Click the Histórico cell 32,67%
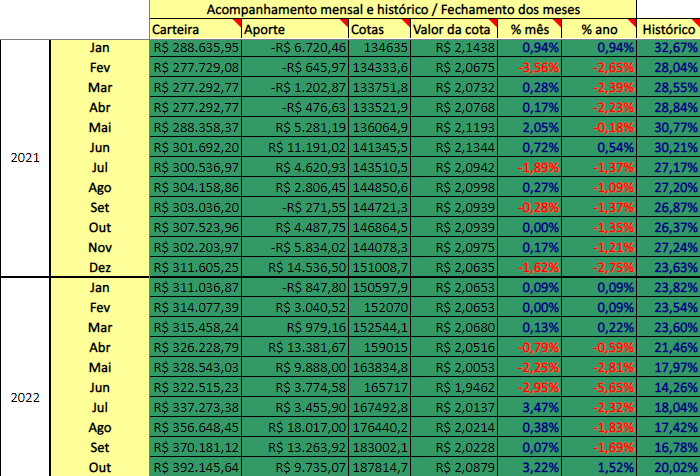 point(668,47)
